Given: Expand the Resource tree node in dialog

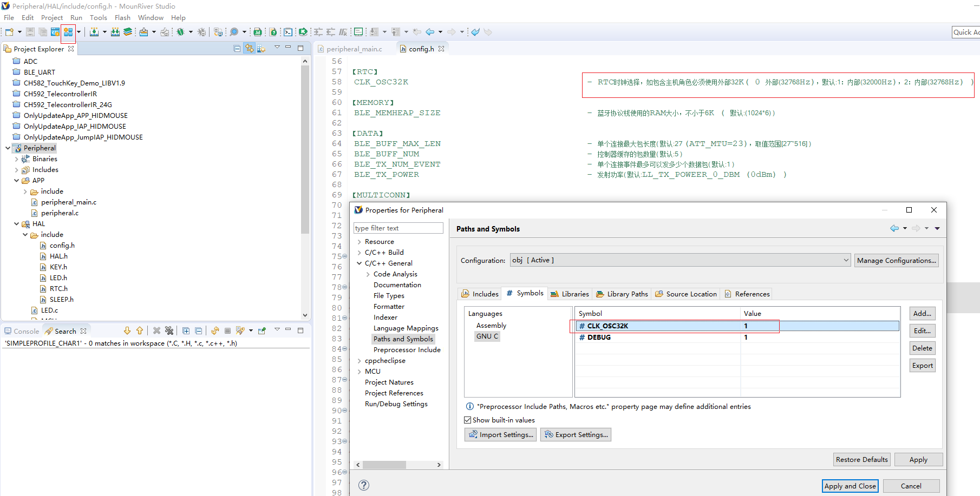Looking at the screenshot, I should coord(359,242).
